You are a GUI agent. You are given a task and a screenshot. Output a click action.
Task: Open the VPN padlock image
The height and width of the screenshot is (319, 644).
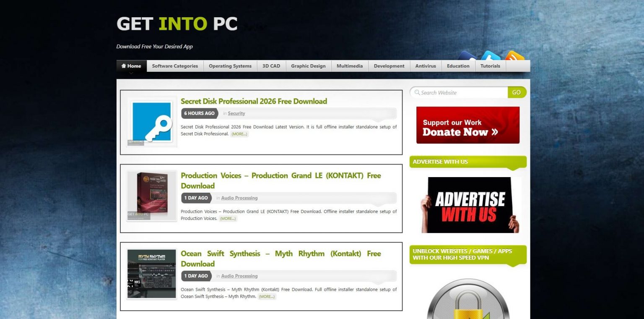[468, 299]
